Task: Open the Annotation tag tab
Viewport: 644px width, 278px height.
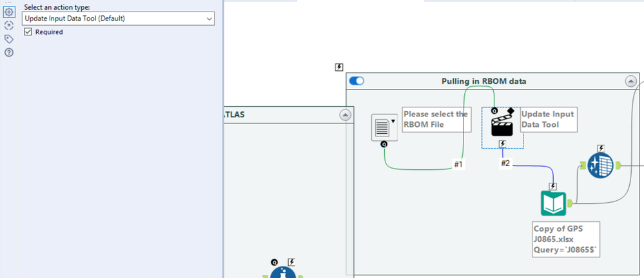Action: (x=8, y=39)
